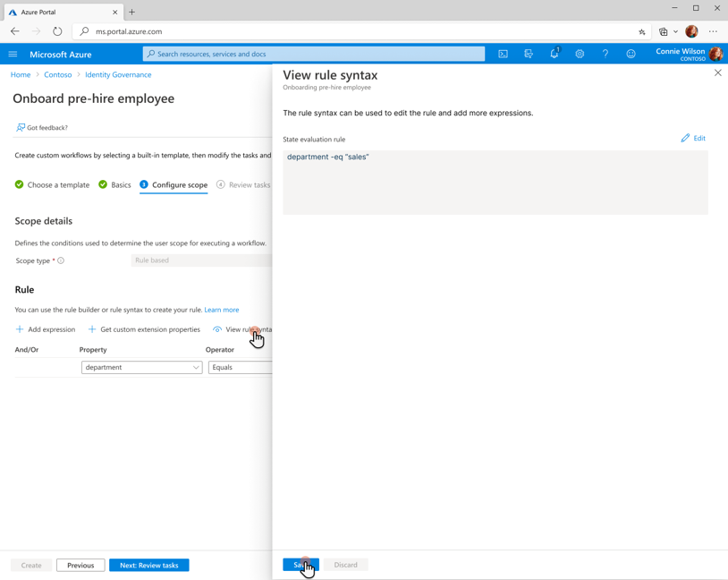Go back in the browser

coord(15,31)
